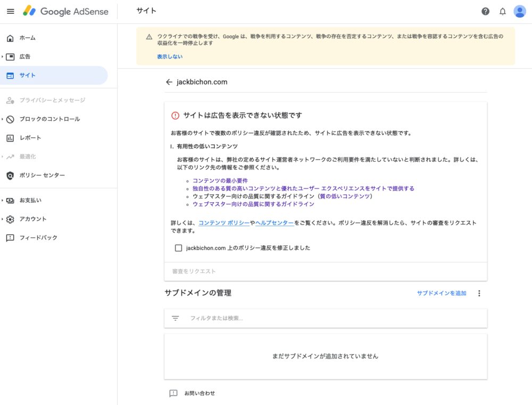Click the 審査をリクエスト button

point(194,271)
